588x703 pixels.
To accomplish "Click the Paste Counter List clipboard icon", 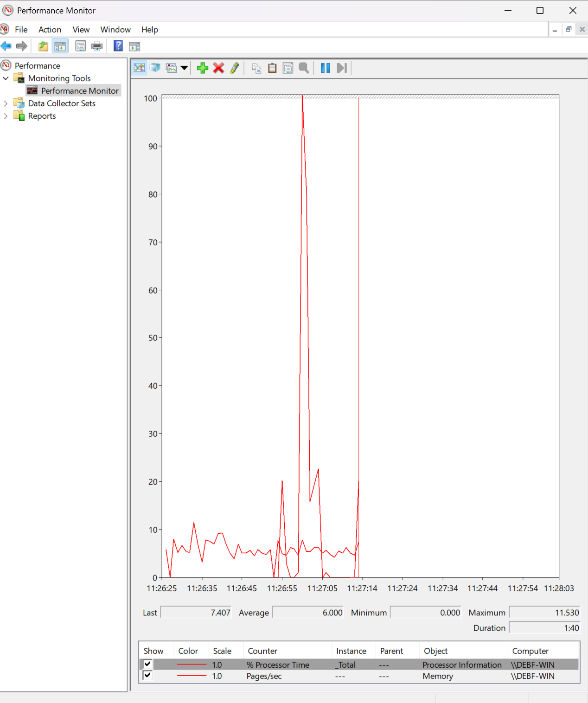I will (x=272, y=68).
